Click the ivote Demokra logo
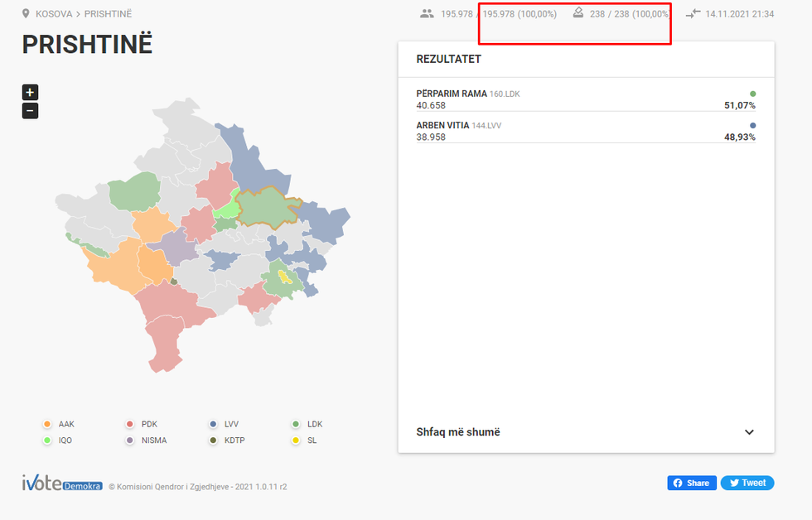The height and width of the screenshot is (520, 812). coord(62,484)
